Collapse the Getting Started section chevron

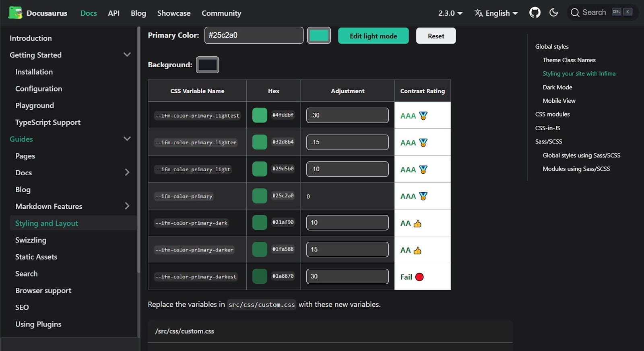127,54
